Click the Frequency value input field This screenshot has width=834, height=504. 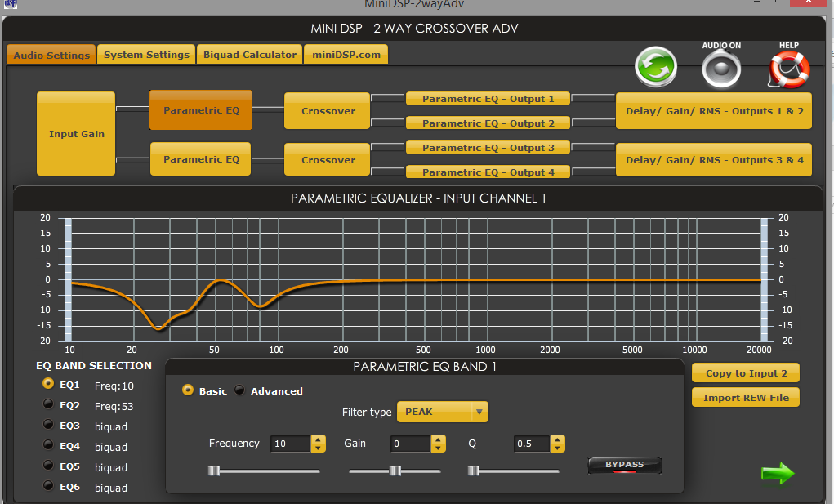click(x=291, y=444)
